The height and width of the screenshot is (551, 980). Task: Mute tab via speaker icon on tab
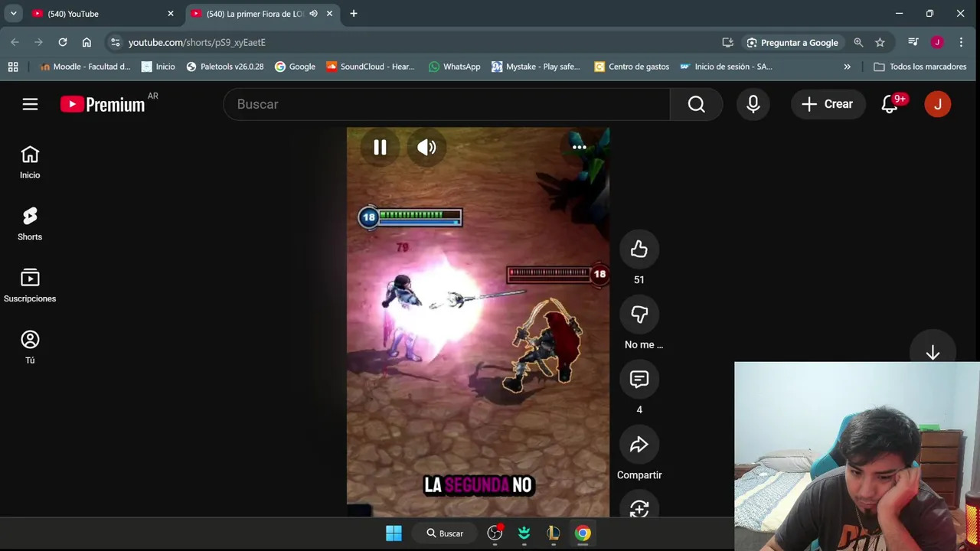pos(313,14)
